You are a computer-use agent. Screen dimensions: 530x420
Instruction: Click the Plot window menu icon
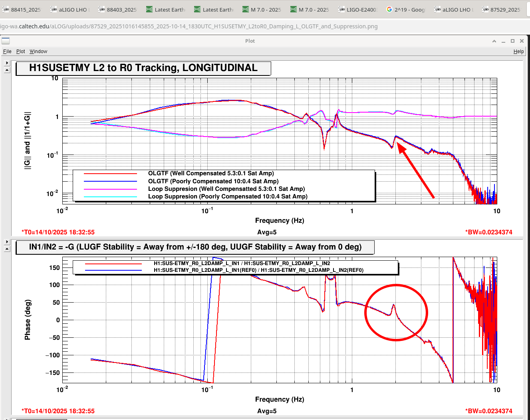pos(6,41)
